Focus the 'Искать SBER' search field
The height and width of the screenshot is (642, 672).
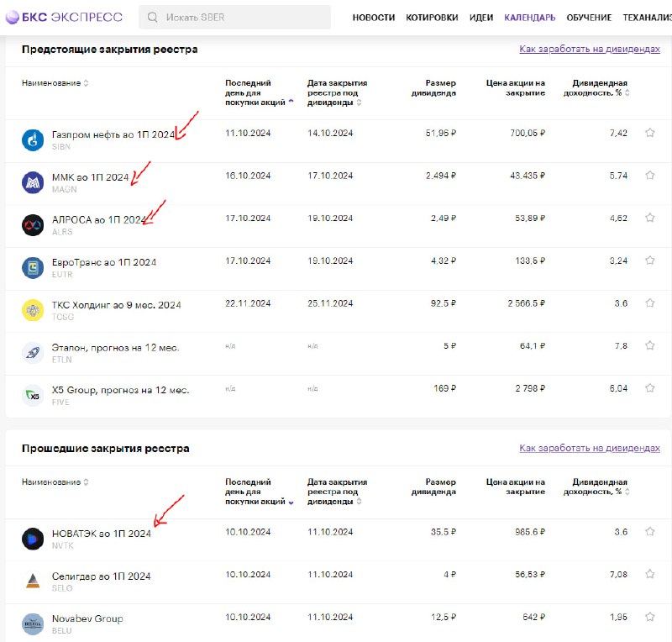click(x=235, y=17)
